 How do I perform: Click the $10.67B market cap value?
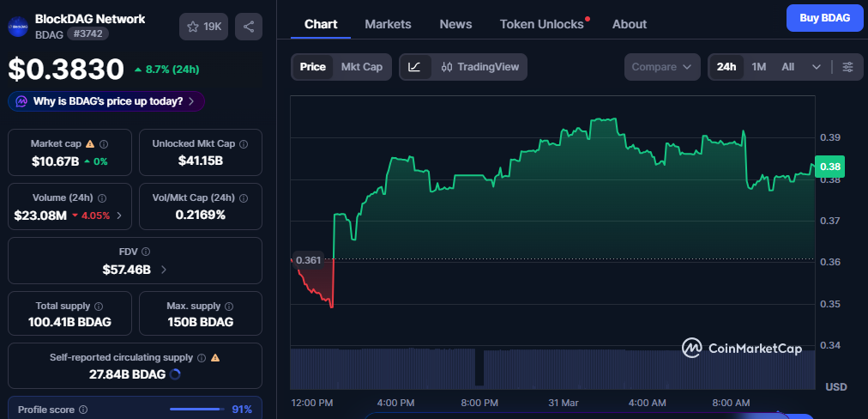pos(55,161)
